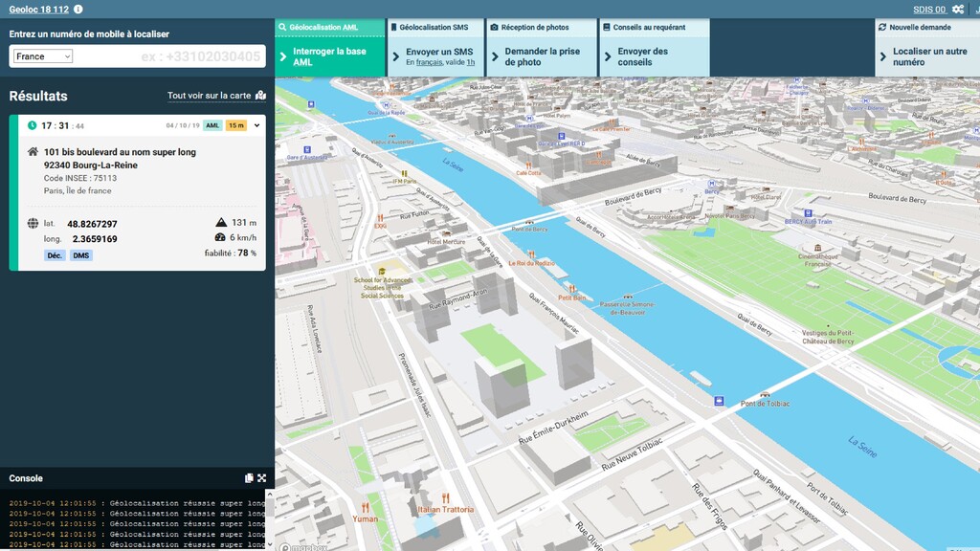Copy console log with the copy icon
This screenshot has width=980, height=551.
point(249,478)
